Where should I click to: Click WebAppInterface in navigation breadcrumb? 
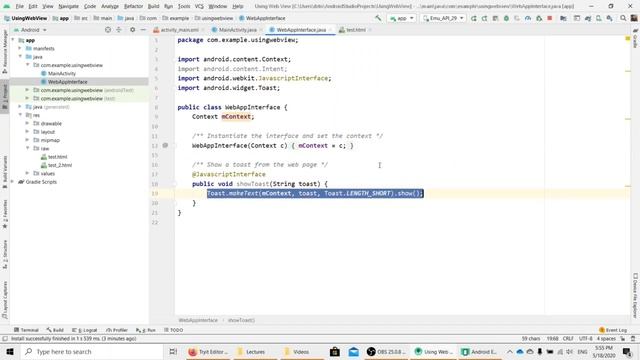pos(262,18)
